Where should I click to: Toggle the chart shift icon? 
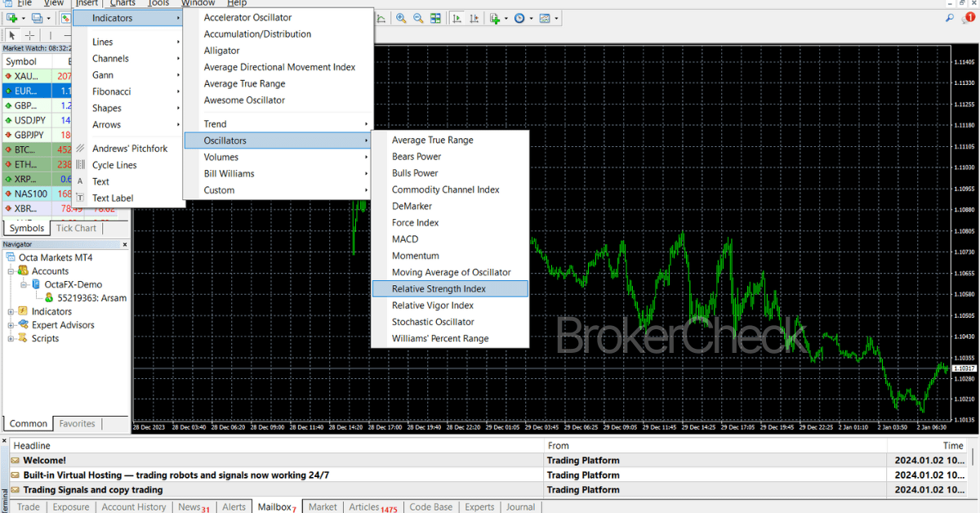tap(474, 18)
